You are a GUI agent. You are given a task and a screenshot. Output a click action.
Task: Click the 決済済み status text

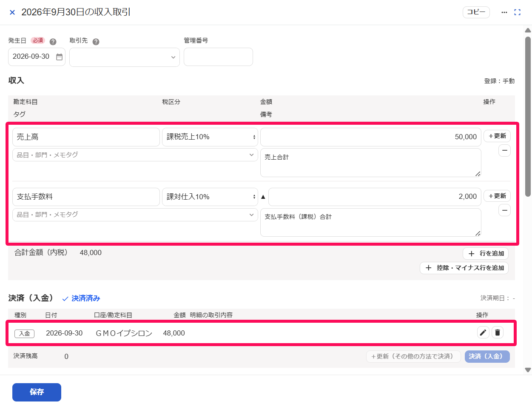[x=85, y=298]
